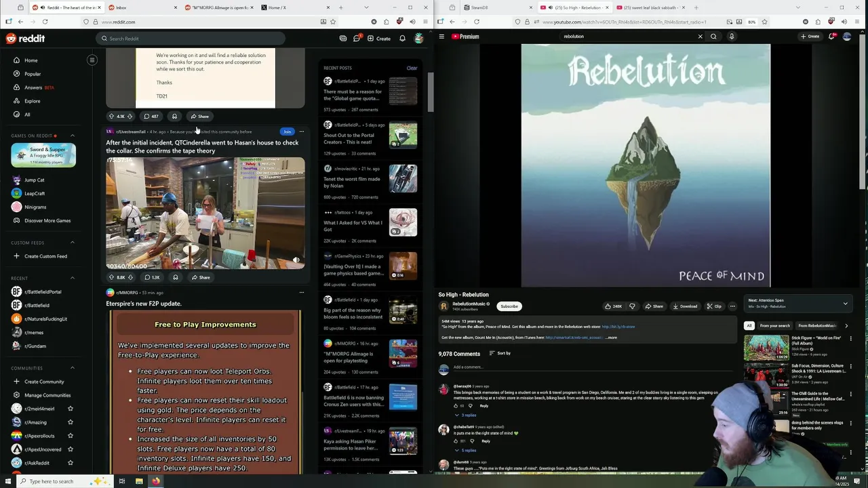The height and width of the screenshot is (488, 868).
Task: Clear the Recent Posts list
Action: point(412,68)
